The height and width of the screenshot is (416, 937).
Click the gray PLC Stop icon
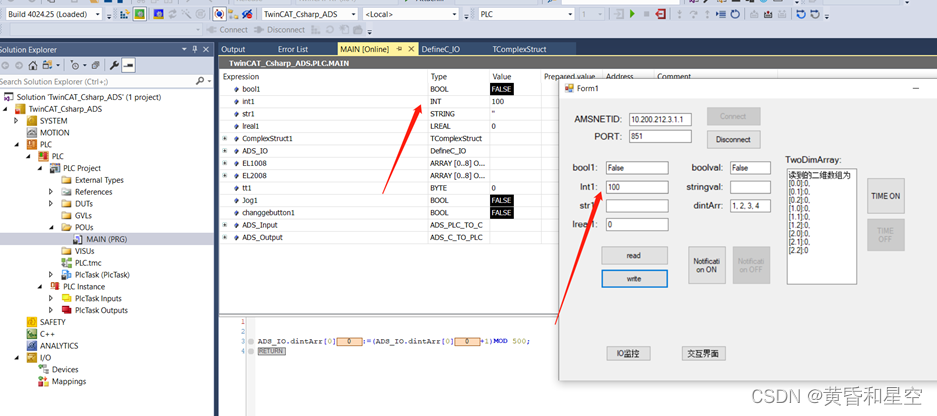[647, 14]
